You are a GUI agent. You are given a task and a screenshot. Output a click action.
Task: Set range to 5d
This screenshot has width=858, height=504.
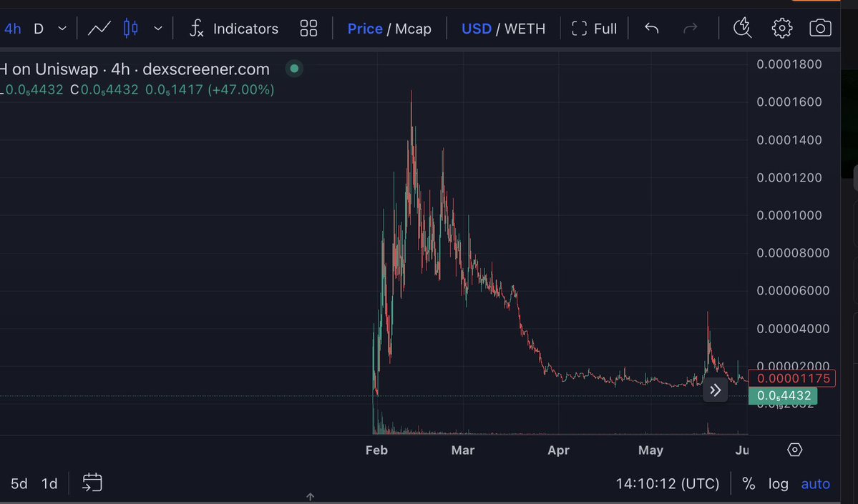19,484
